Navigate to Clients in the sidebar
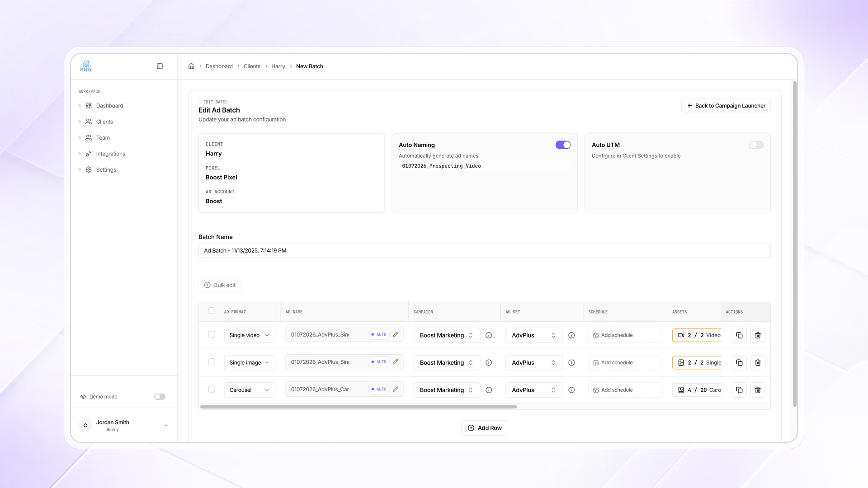868x488 pixels. (x=104, y=122)
